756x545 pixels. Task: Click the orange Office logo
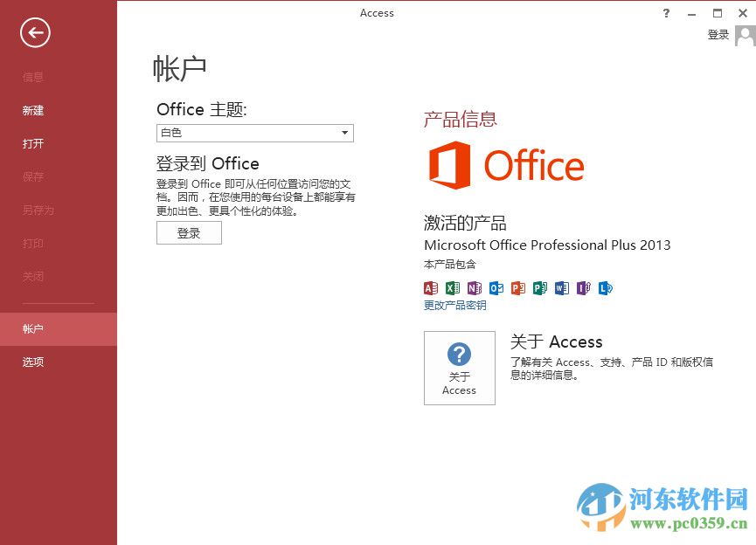pos(505,165)
